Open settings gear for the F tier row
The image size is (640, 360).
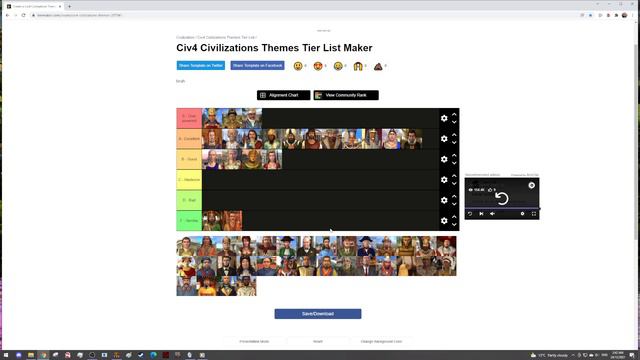444,220
